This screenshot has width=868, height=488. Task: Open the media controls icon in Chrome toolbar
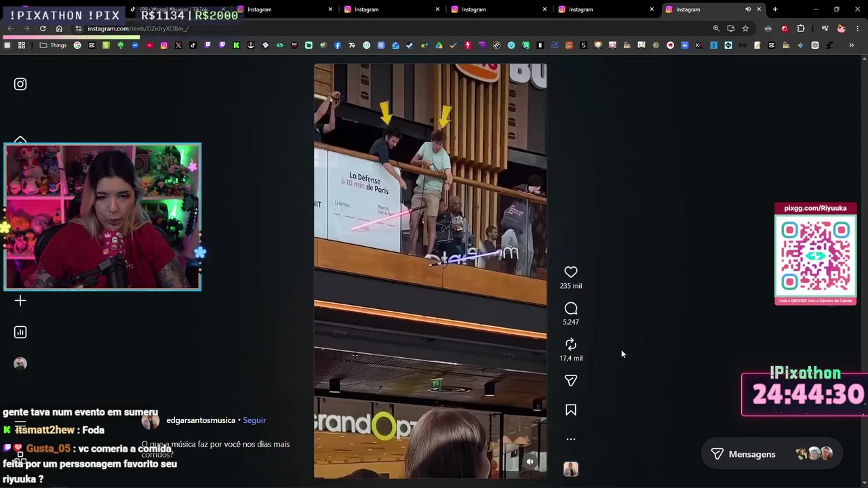point(825,28)
